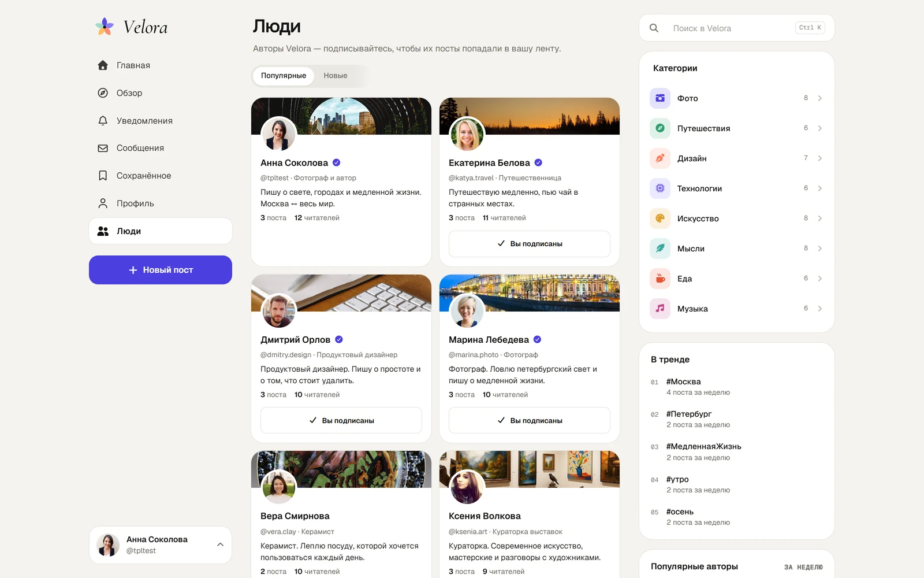Screen dimensions: 924x578
Task: Open Фото category chevron
Action: click(820, 98)
